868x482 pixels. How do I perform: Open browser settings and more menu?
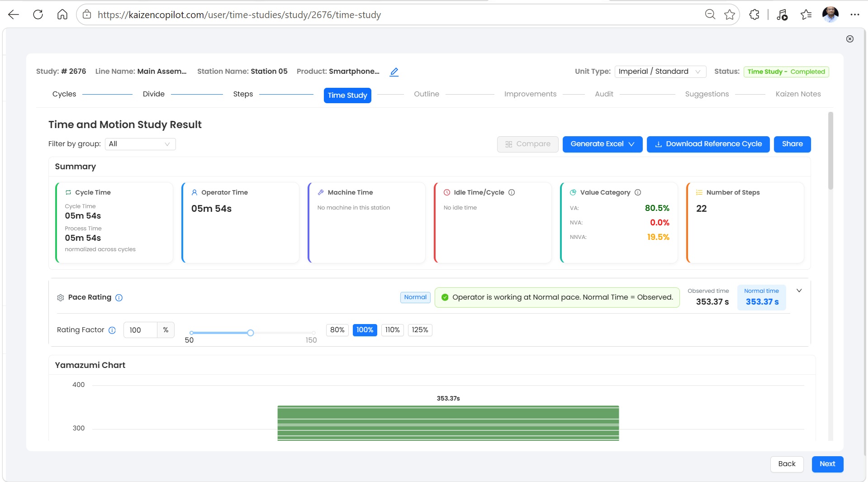coord(854,14)
